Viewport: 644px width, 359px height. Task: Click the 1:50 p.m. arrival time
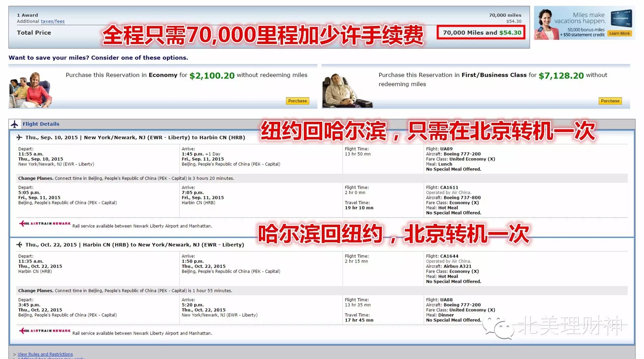click(x=193, y=261)
